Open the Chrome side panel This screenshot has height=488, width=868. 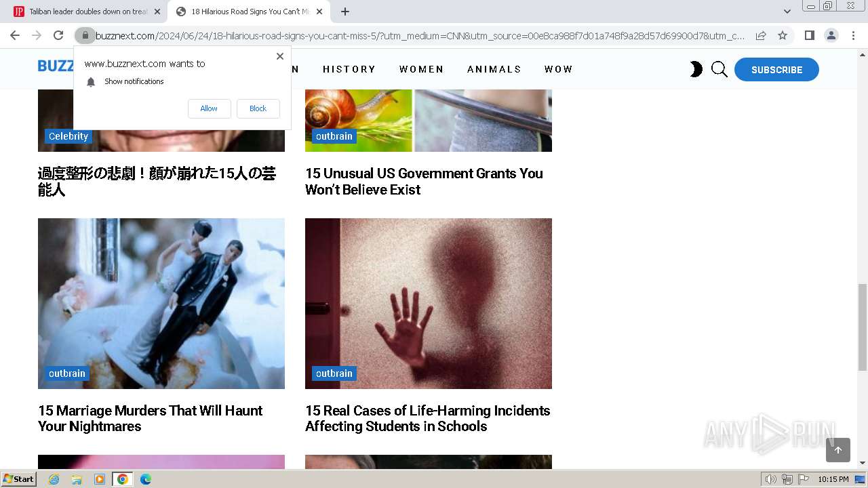click(809, 35)
